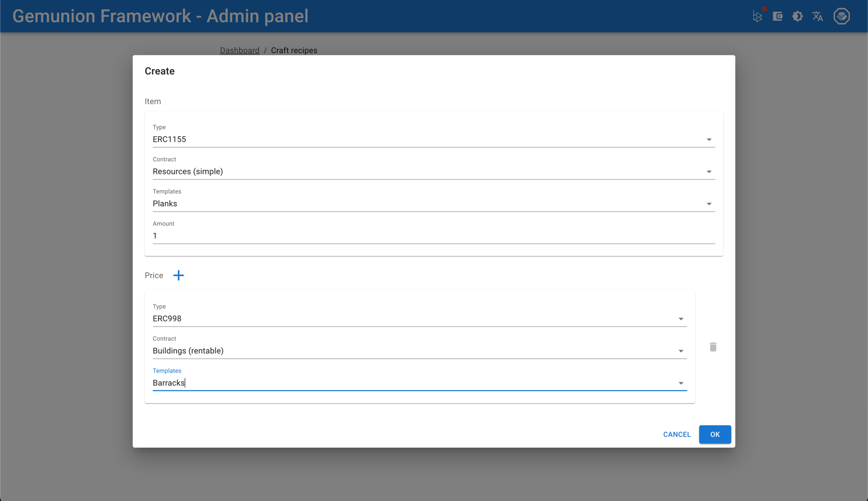Screen dimensions: 868x501
Task: Open the Price Type dropdown showing ERC998
Action: [419, 319]
